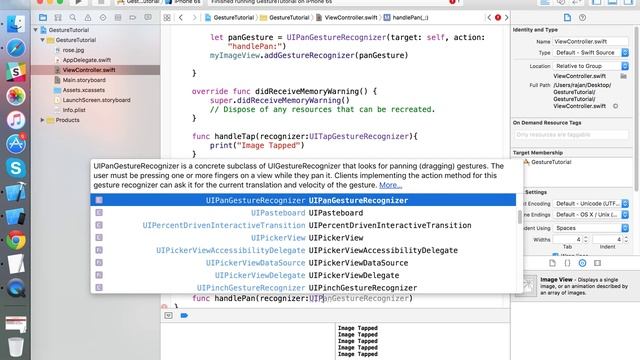The width and height of the screenshot is (640, 360).
Task: Show the Quick Help inspector
Action: click(x=582, y=18)
